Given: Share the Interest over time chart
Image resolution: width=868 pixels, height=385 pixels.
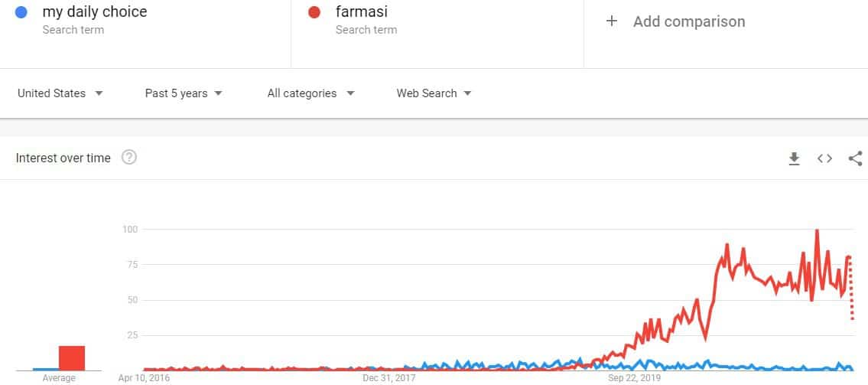Looking at the screenshot, I should (855, 158).
